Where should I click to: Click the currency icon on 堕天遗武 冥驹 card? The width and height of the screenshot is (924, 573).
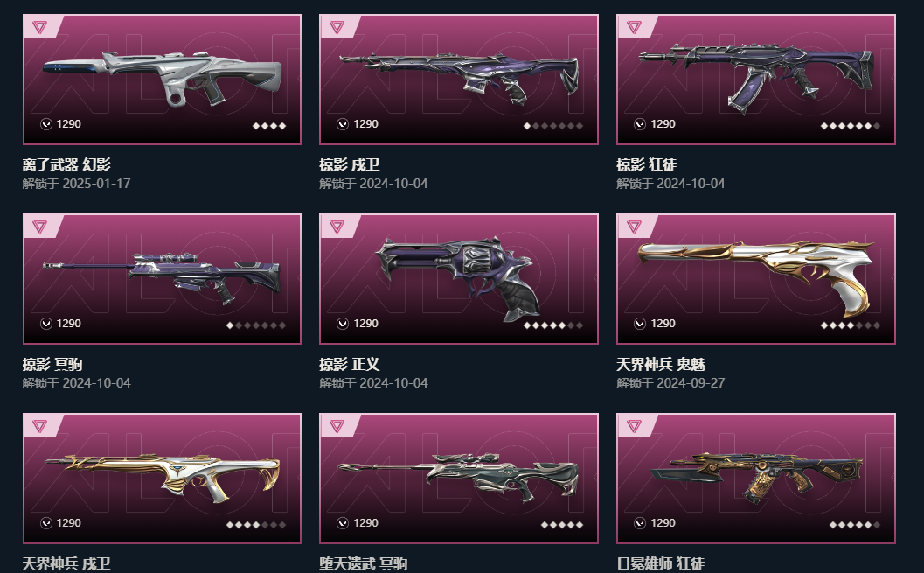(x=343, y=523)
